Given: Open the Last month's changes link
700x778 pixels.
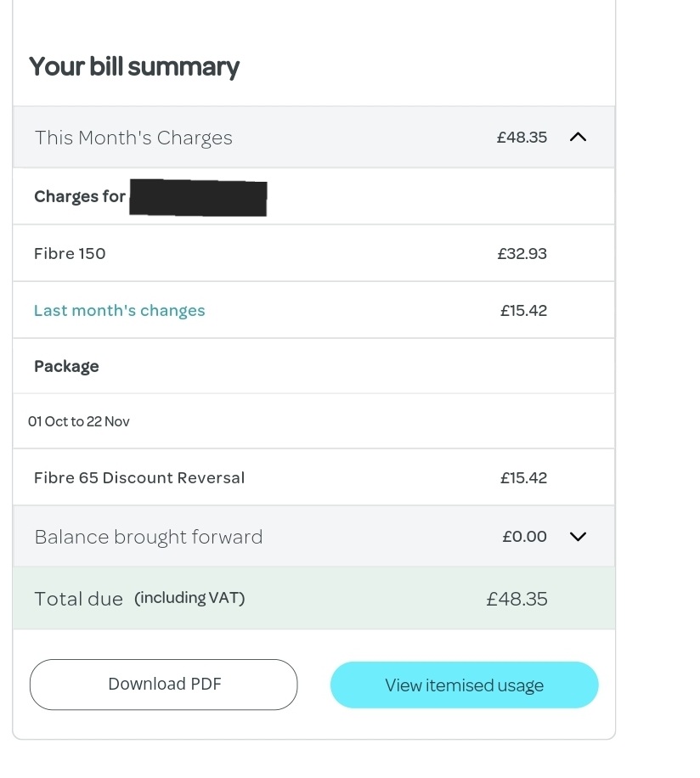Looking at the screenshot, I should coord(119,310).
